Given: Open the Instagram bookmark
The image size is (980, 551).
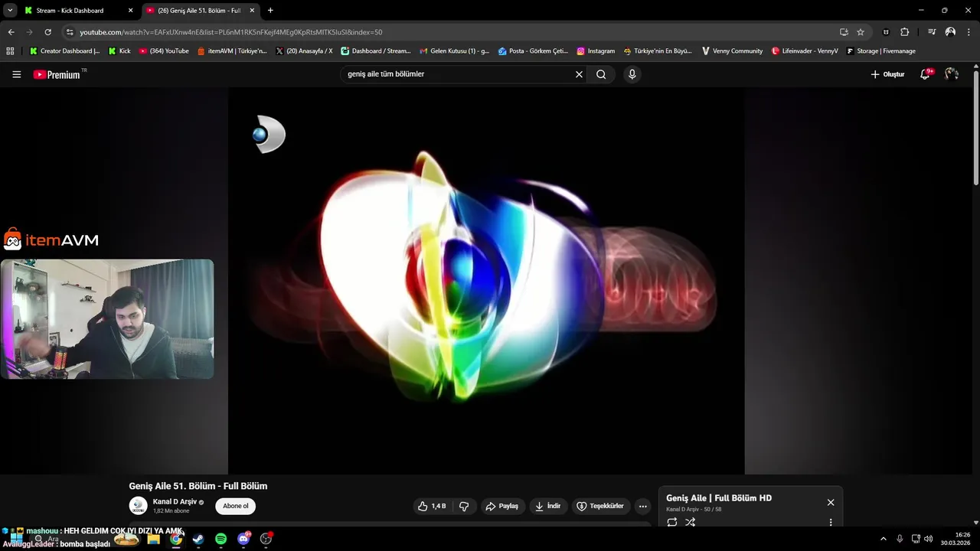Looking at the screenshot, I should (x=596, y=51).
